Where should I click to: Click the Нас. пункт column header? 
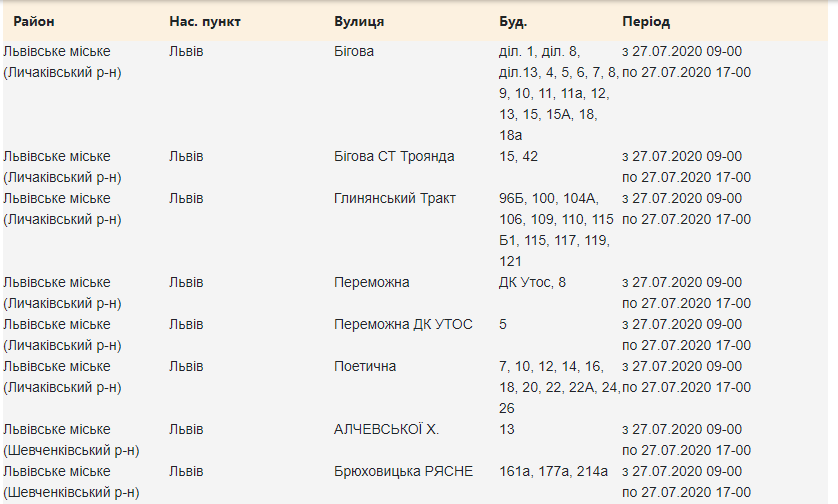pyautogui.click(x=205, y=21)
